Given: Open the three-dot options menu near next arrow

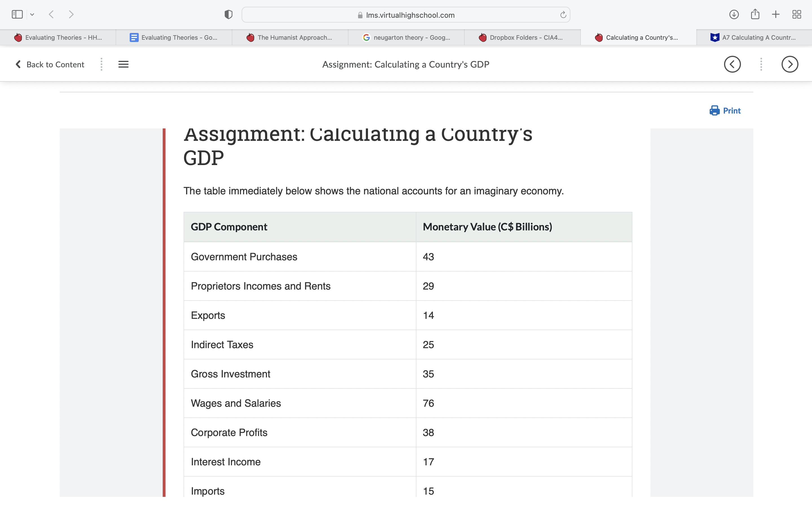Looking at the screenshot, I should (x=761, y=64).
